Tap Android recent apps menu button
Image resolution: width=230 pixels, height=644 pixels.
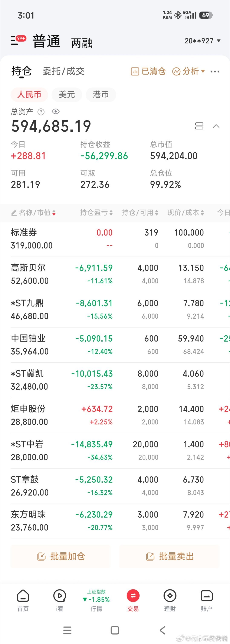67,630
